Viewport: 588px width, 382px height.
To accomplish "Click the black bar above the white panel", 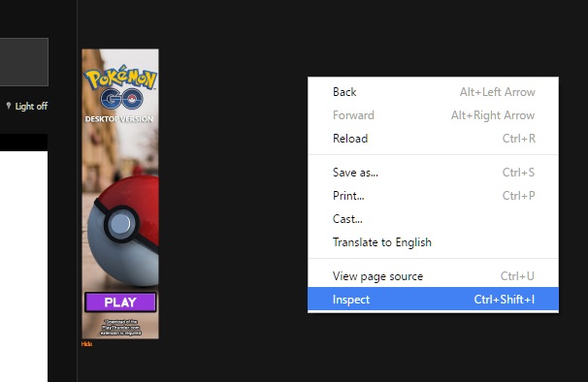I will tap(23, 143).
